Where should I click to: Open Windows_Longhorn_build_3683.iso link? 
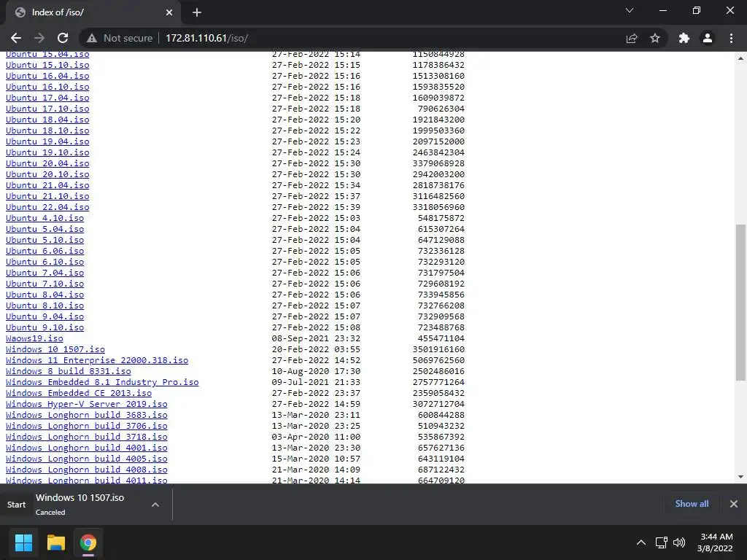point(86,415)
